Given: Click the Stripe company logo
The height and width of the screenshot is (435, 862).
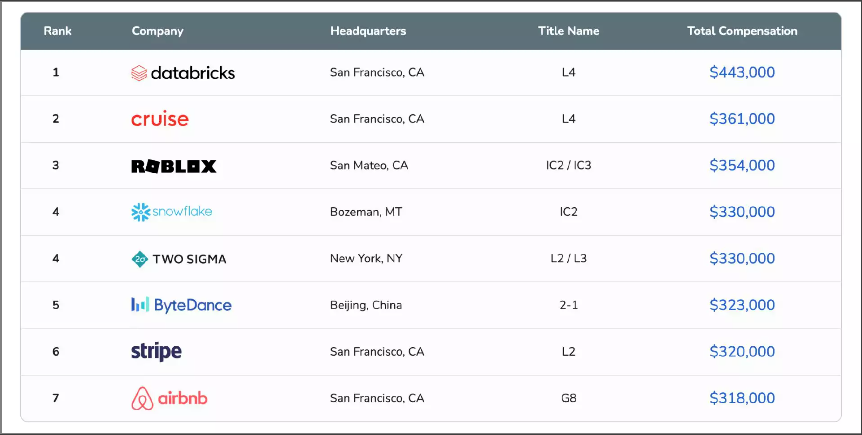Looking at the screenshot, I should tap(157, 352).
